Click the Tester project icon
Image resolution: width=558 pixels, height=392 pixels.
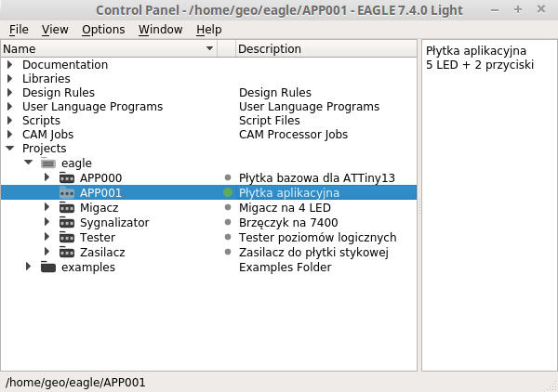pos(66,237)
